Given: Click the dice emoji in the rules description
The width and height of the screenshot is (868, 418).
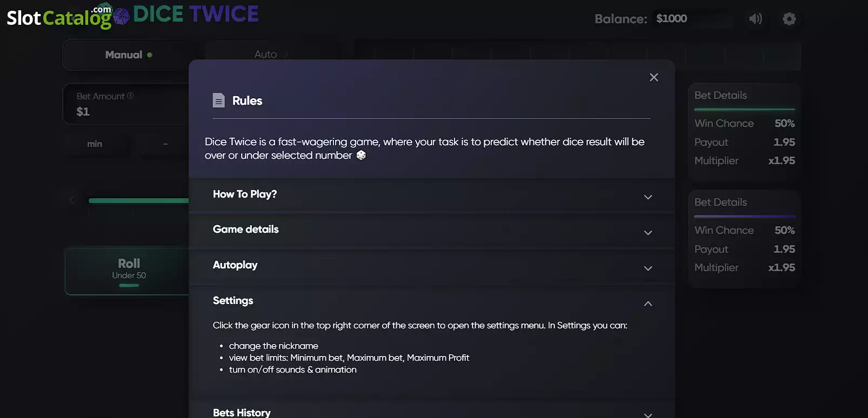Looking at the screenshot, I should [361, 156].
